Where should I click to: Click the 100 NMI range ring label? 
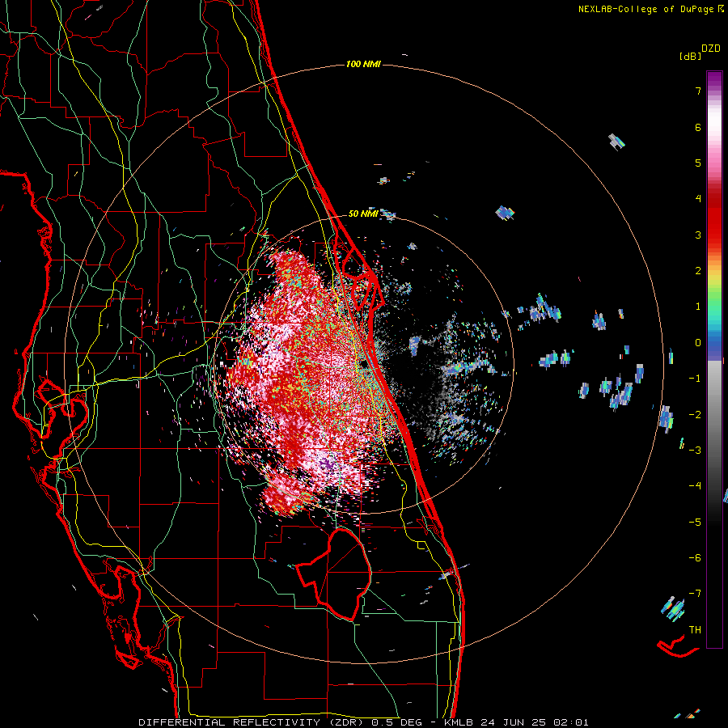pos(363,64)
